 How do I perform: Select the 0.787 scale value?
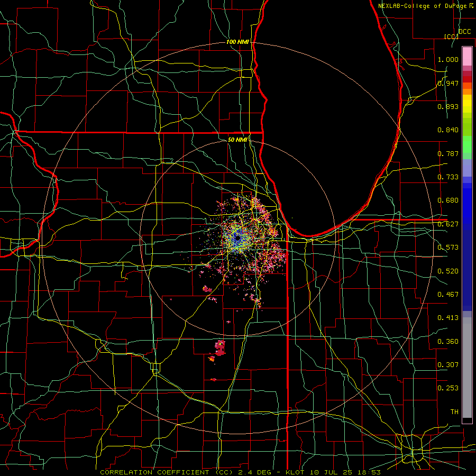pos(448,153)
